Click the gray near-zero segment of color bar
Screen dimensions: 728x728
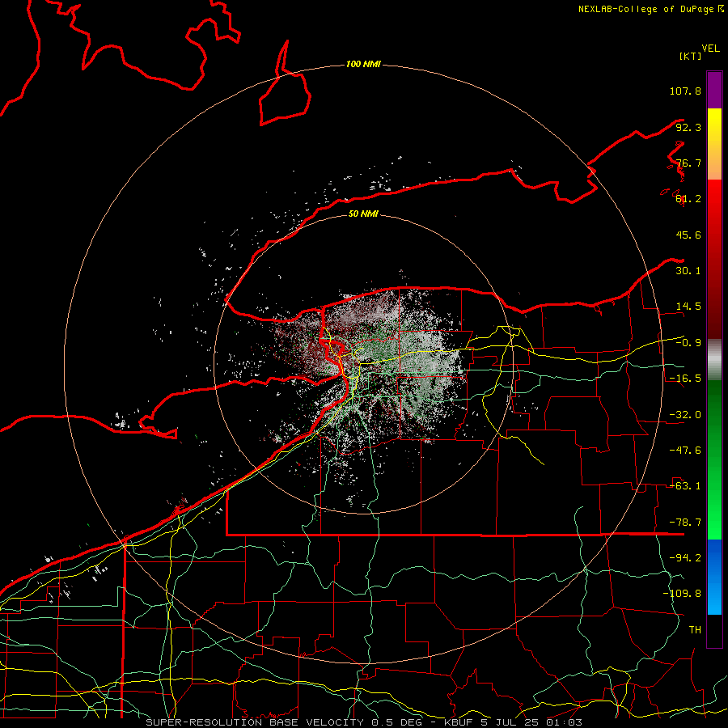(714, 360)
